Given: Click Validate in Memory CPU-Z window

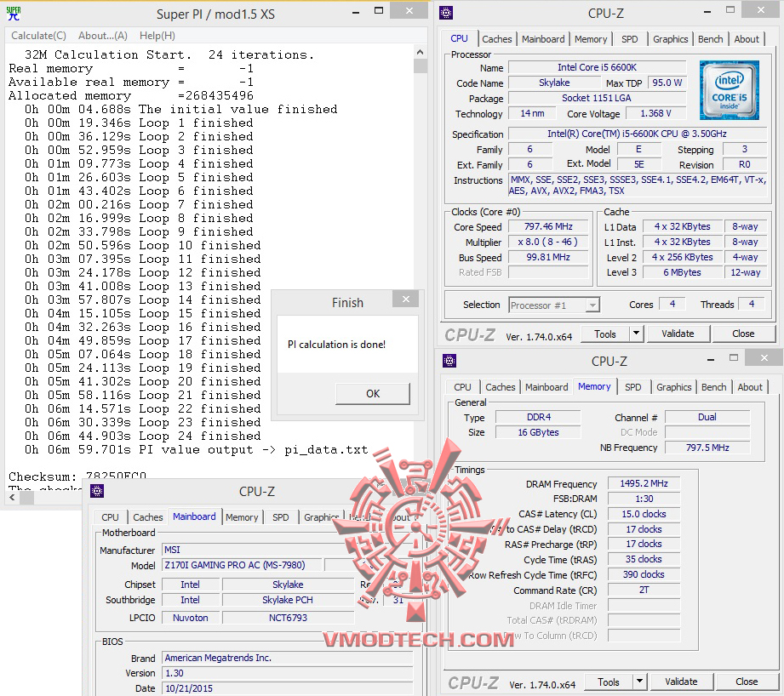Looking at the screenshot, I should [682, 682].
